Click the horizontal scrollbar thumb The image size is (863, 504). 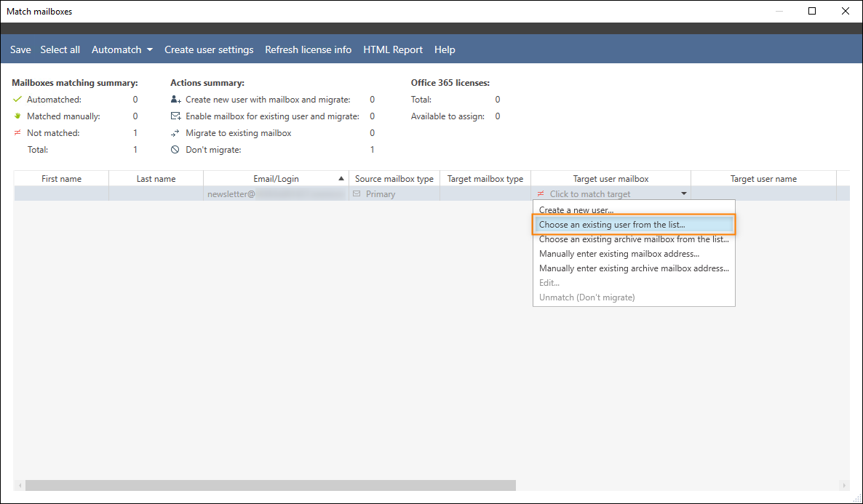tap(270, 485)
